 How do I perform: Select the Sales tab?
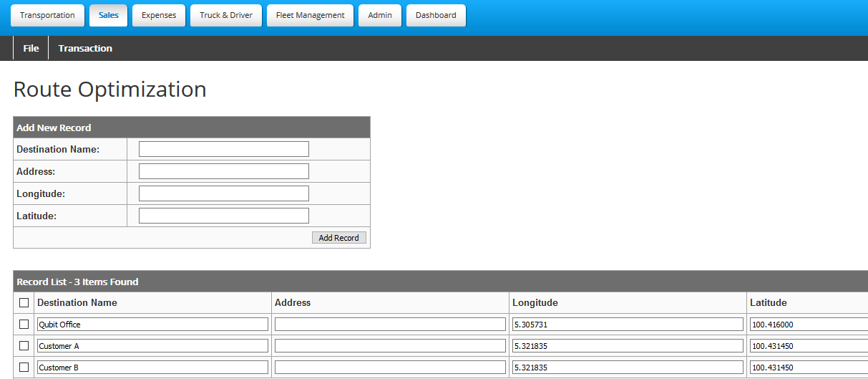point(109,15)
